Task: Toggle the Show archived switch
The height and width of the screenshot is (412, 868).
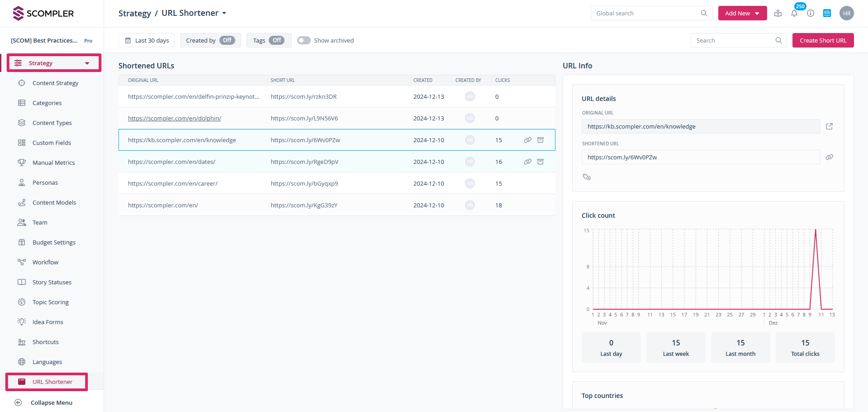Action: [x=304, y=40]
